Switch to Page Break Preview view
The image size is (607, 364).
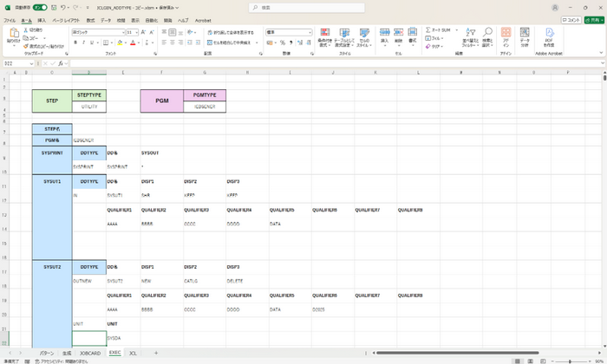pyautogui.click(x=543, y=361)
